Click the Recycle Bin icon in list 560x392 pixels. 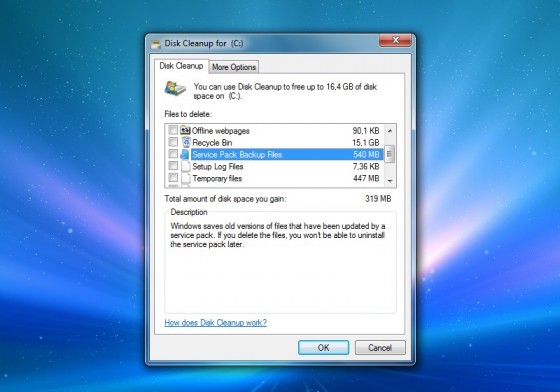(x=186, y=142)
